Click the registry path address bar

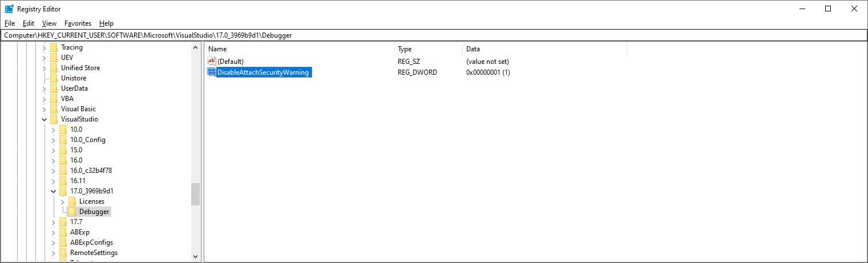coord(434,35)
